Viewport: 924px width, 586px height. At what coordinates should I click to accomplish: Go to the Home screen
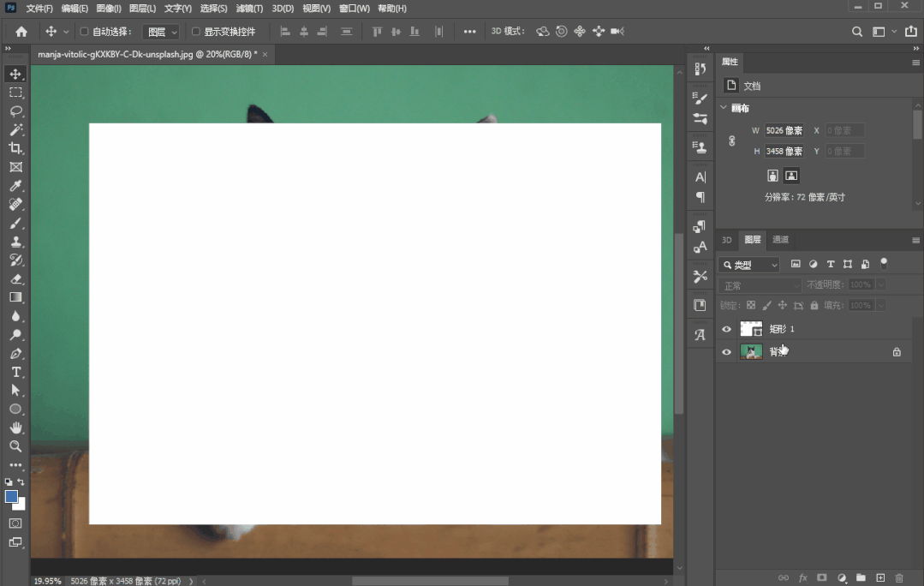coord(21,32)
